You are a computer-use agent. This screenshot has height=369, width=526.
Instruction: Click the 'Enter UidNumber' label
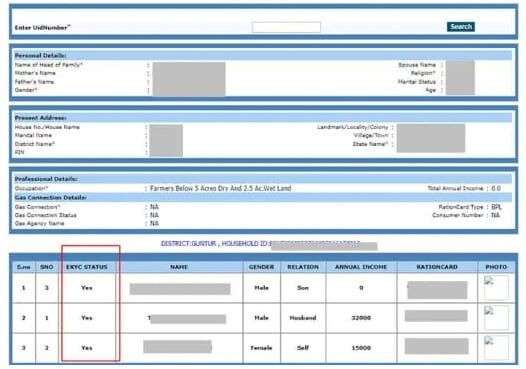(43, 28)
